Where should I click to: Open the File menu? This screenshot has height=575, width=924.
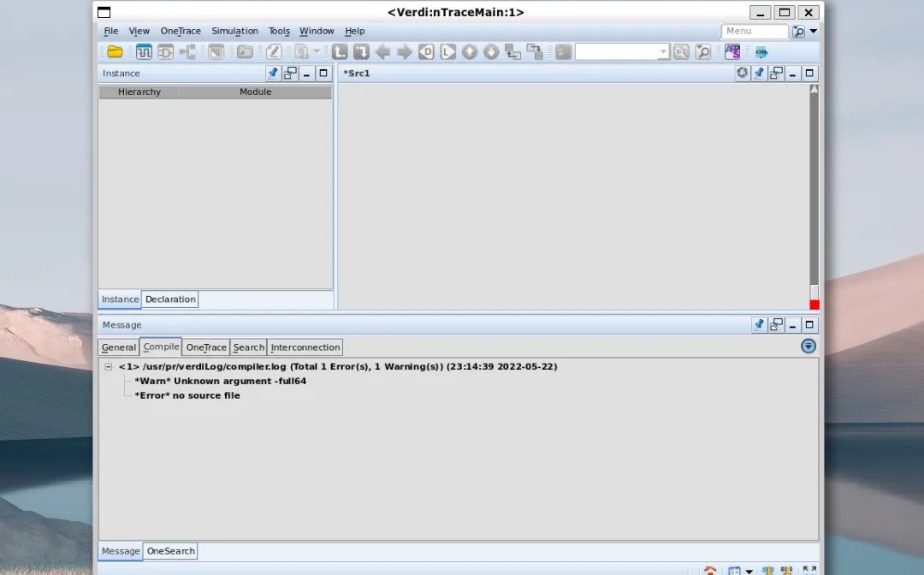coord(110,31)
